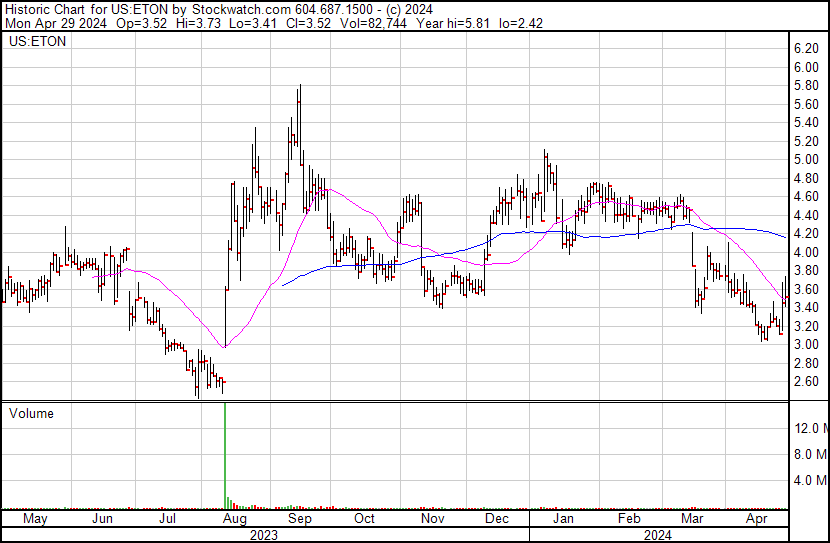This screenshot has width=830, height=543.
Task: Click the 3.00 price axis label
Action: pyautogui.click(x=806, y=345)
